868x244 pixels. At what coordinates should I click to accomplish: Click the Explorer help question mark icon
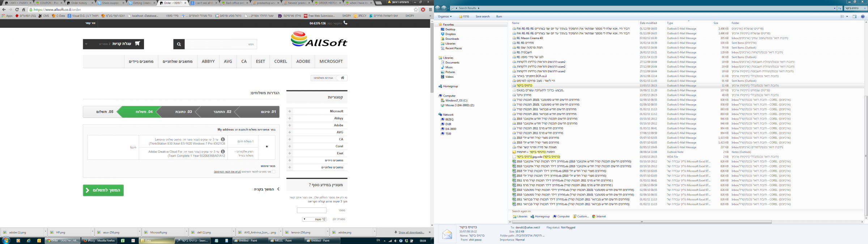(x=863, y=17)
